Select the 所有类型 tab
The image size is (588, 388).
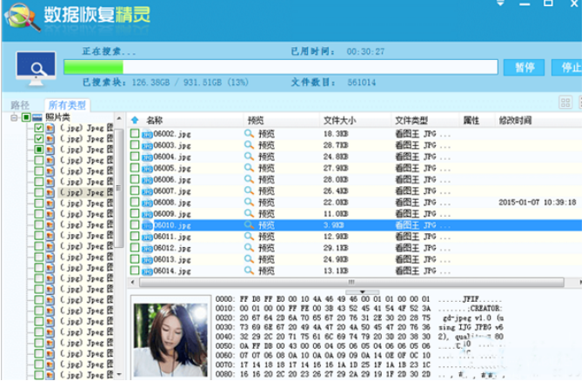click(x=67, y=104)
